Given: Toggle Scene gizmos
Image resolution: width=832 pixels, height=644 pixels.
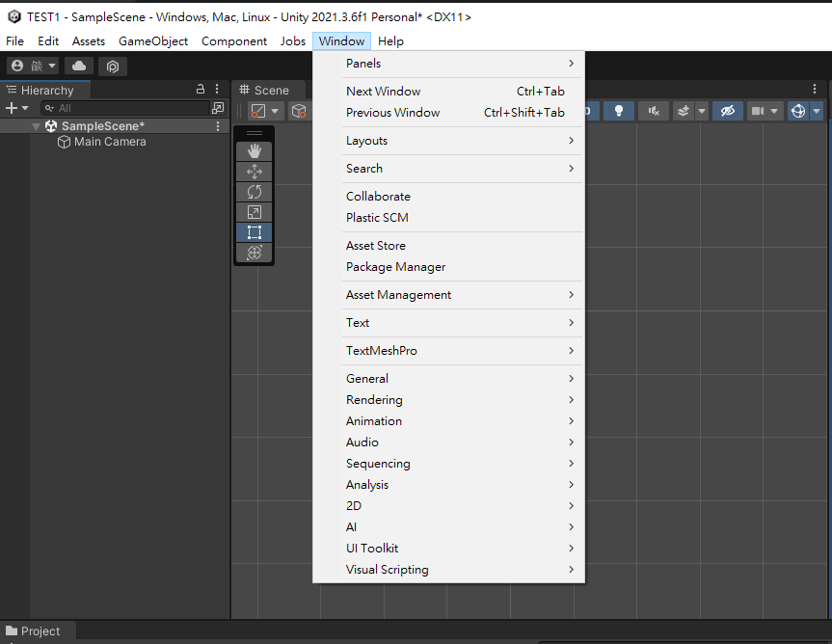Looking at the screenshot, I should (798, 111).
